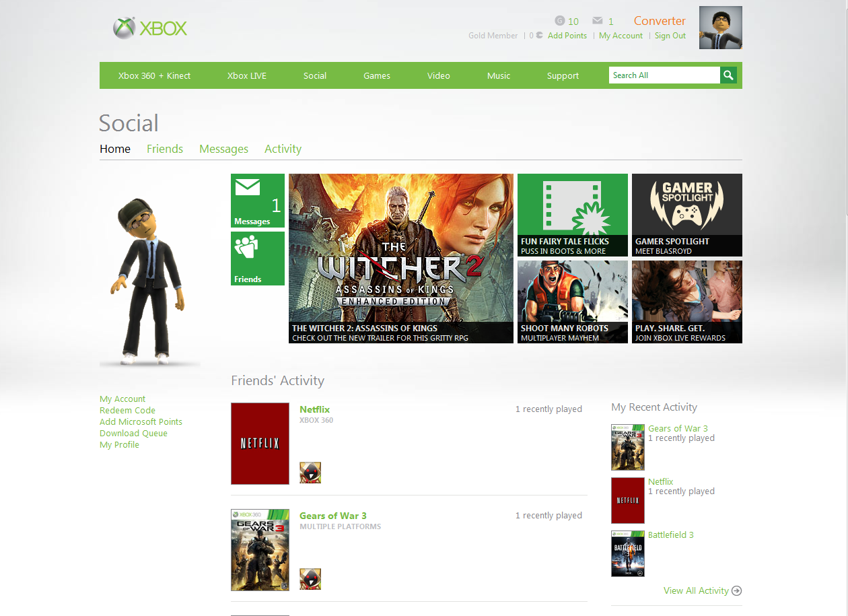This screenshot has width=848, height=616.
Task: Click the My Account link in the header
Action: [x=621, y=36]
